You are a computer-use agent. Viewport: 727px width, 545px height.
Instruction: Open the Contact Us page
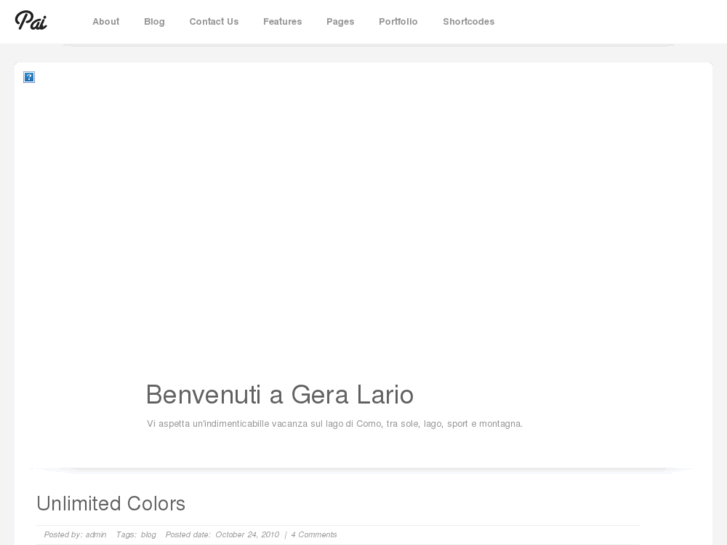(214, 22)
